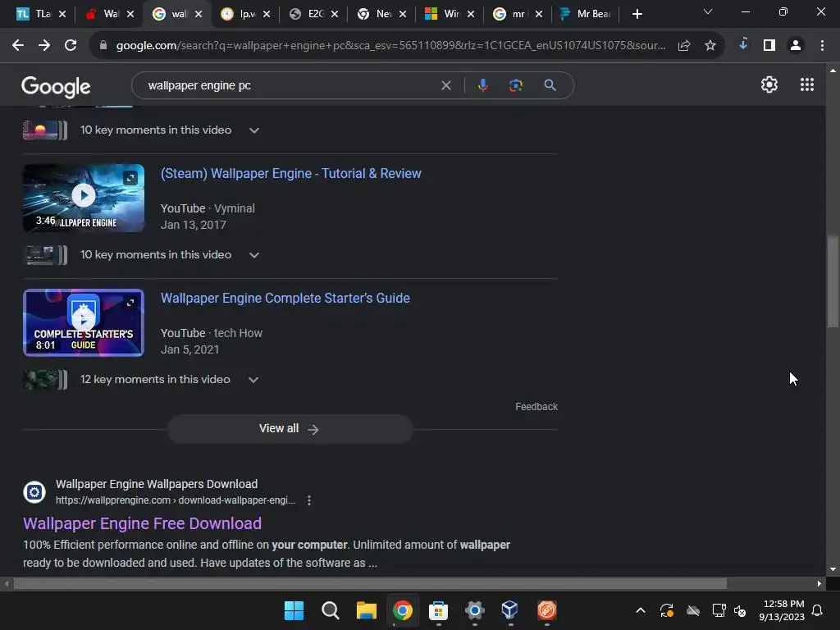
Task: Click View all videos button
Action: 290,428
